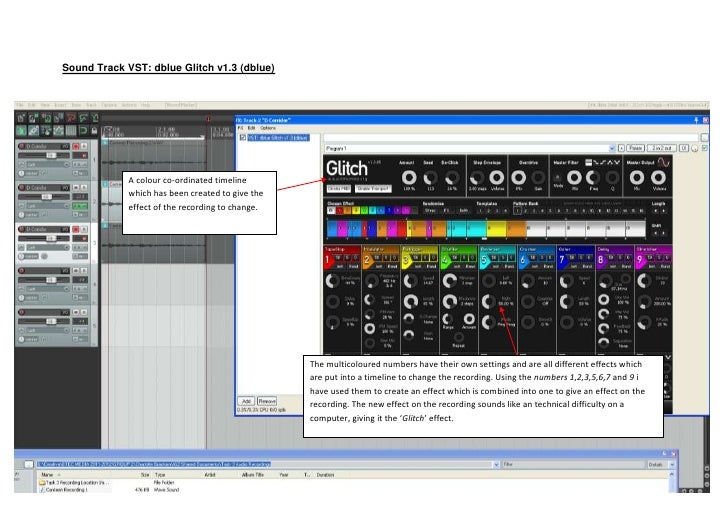This screenshot has width=728, height=515.
Task: Click the yellow number 3 Retrigger badge
Action: pos(406,261)
